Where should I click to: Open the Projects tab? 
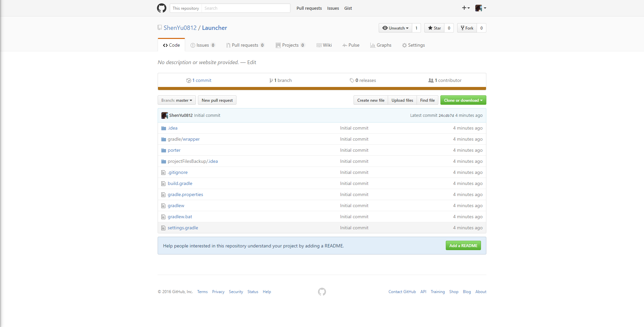click(290, 45)
